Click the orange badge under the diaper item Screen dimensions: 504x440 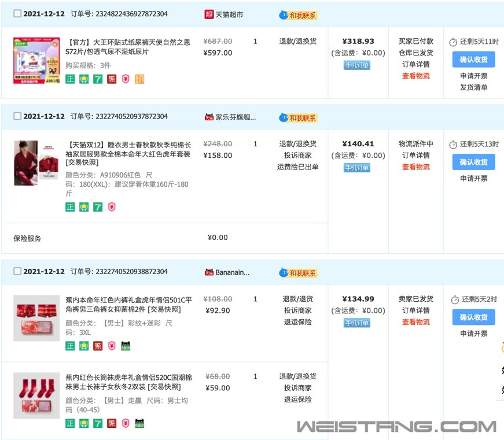click(139, 79)
